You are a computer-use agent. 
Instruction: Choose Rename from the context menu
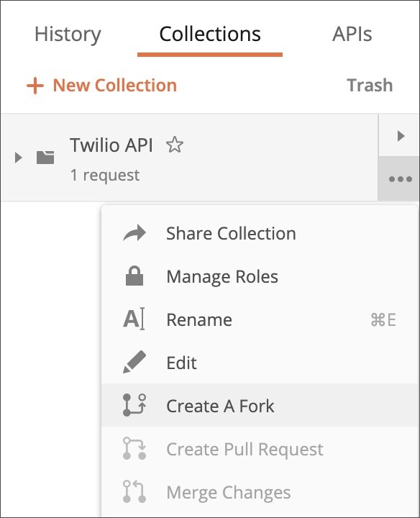(x=260, y=319)
